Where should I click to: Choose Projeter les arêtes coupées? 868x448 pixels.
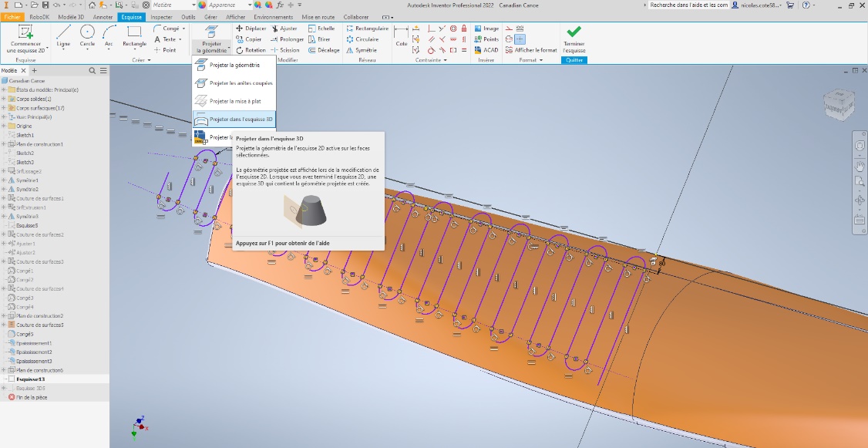point(234,83)
